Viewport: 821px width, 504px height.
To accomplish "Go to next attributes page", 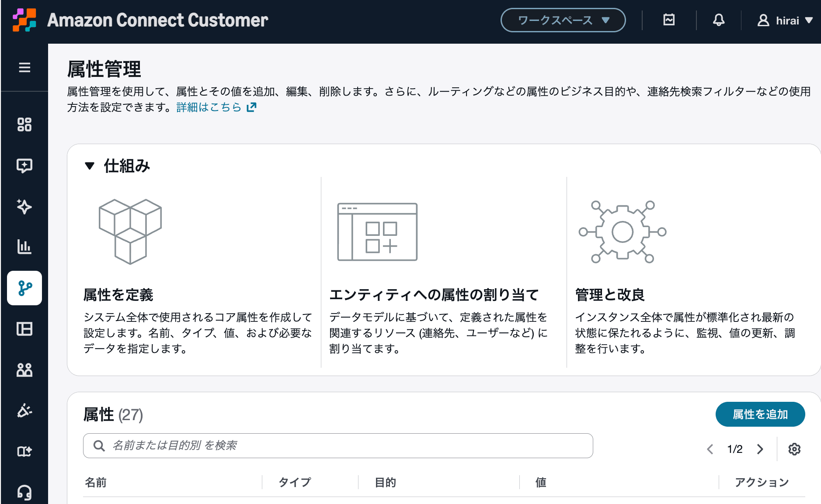I will tap(760, 449).
